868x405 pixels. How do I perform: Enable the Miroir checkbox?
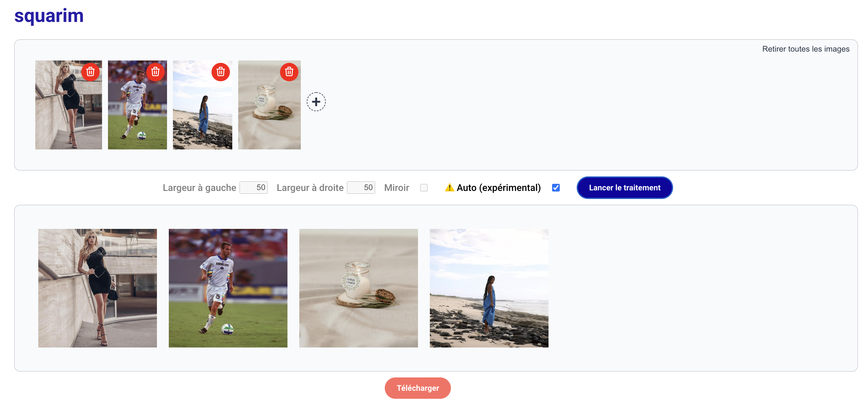tap(424, 188)
